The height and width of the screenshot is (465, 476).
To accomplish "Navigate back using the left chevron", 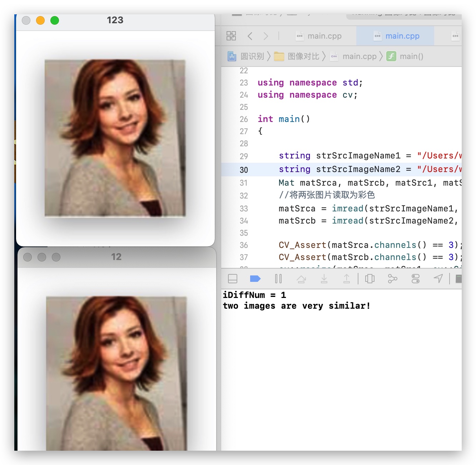I will (250, 36).
